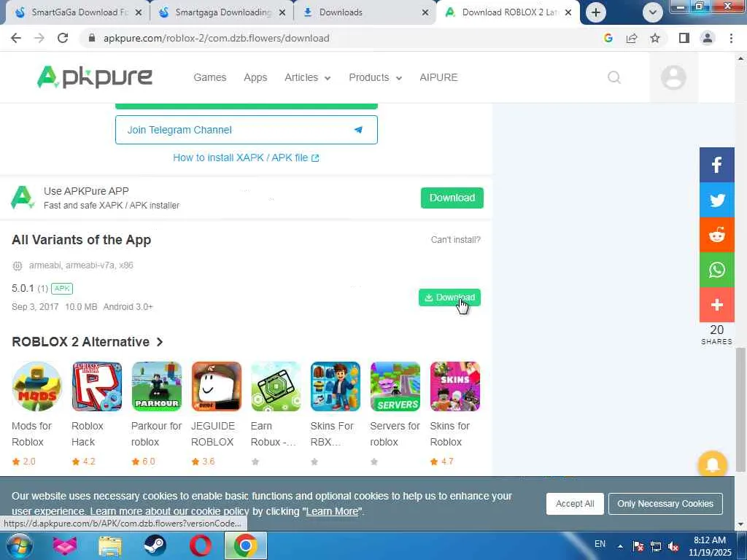This screenshot has width=747, height=560.
Task: Open file explorer from taskbar
Action: [110, 545]
